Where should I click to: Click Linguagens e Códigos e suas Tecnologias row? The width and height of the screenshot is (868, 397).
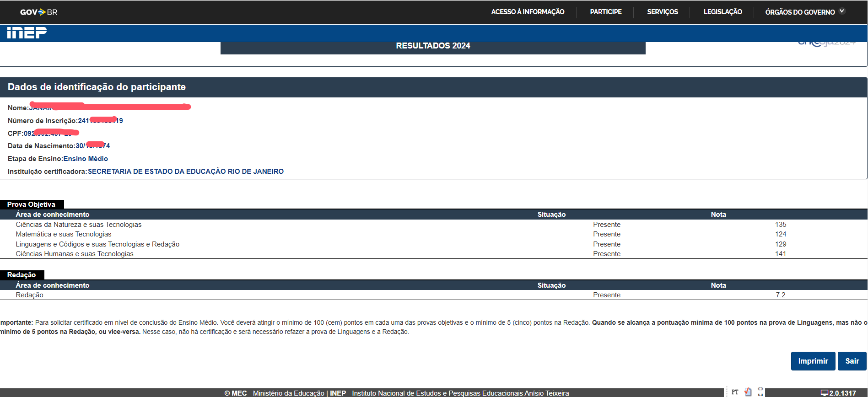[x=433, y=244]
